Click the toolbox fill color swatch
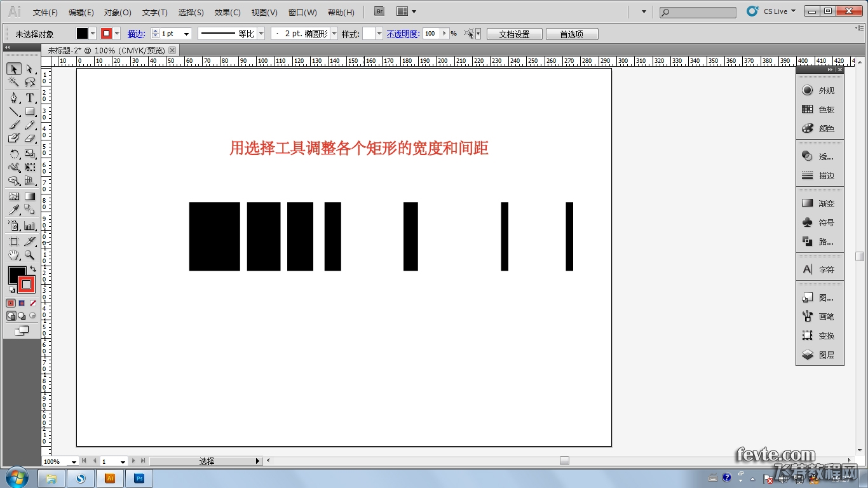Image resolution: width=868 pixels, height=488 pixels. pos(16,274)
